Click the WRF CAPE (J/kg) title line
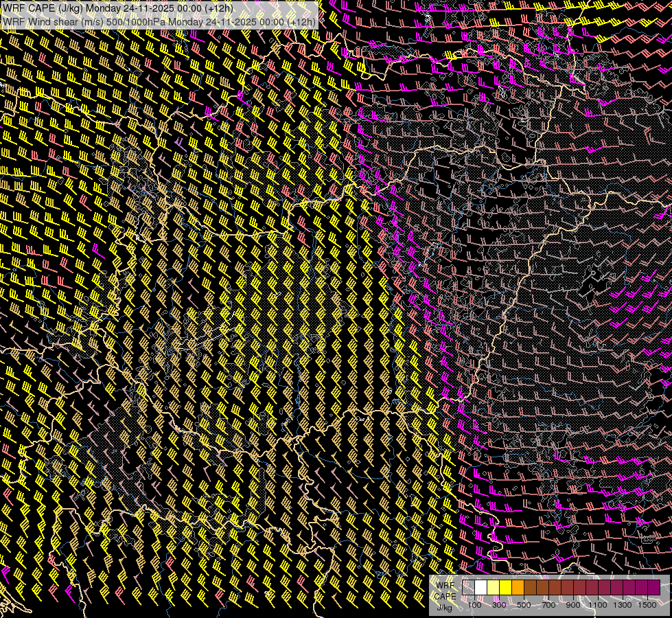This screenshot has width=672, height=618. tap(117, 8)
